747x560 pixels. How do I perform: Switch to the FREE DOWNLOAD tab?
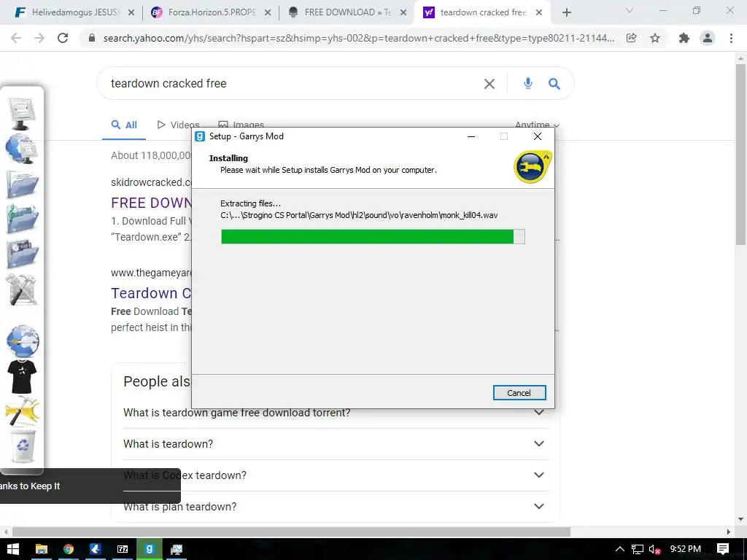pyautogui.click(x=347, y=12)
